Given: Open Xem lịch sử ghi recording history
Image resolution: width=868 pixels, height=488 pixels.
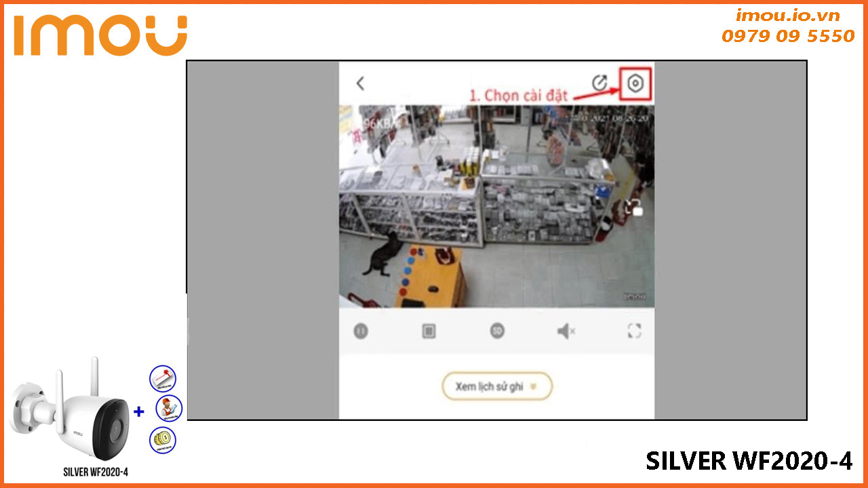Looking at the screenshot, I should (x=497, y=386).
